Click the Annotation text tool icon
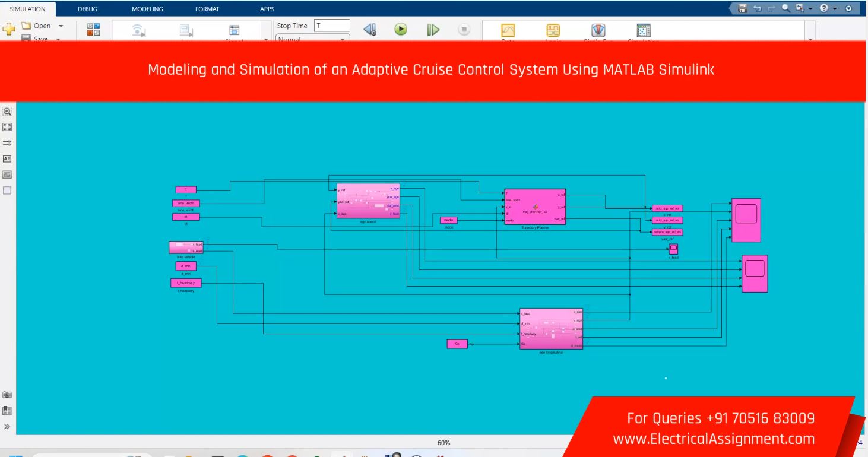Image resolution: width=868 pixels, height=457 pixels. click(8, 159)
